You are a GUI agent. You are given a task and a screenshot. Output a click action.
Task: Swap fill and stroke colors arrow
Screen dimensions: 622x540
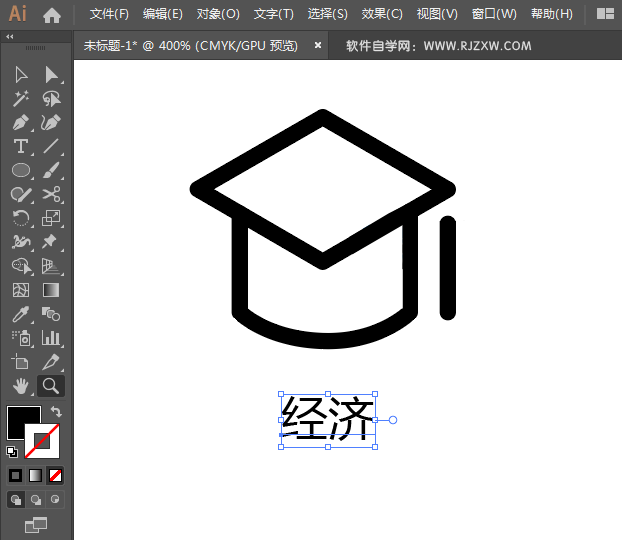click(x=56, y=411)
